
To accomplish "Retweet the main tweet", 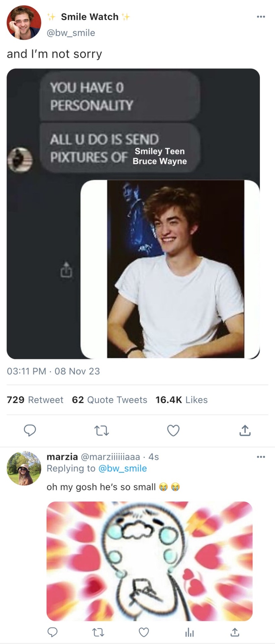I will 101,430.
